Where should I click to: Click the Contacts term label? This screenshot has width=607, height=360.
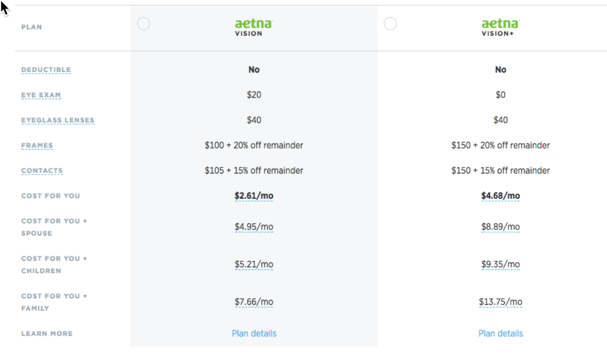(x=42, y=170)
